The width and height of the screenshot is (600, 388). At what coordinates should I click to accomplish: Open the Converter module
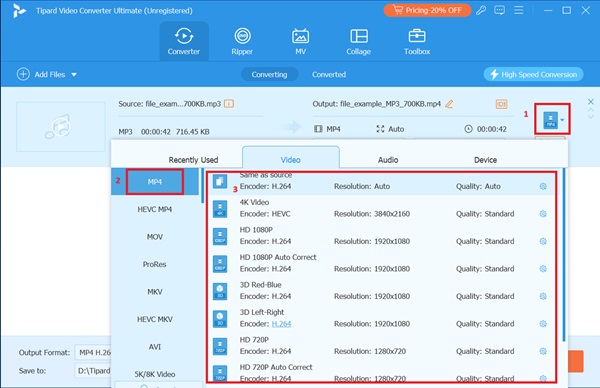point(184,41)
